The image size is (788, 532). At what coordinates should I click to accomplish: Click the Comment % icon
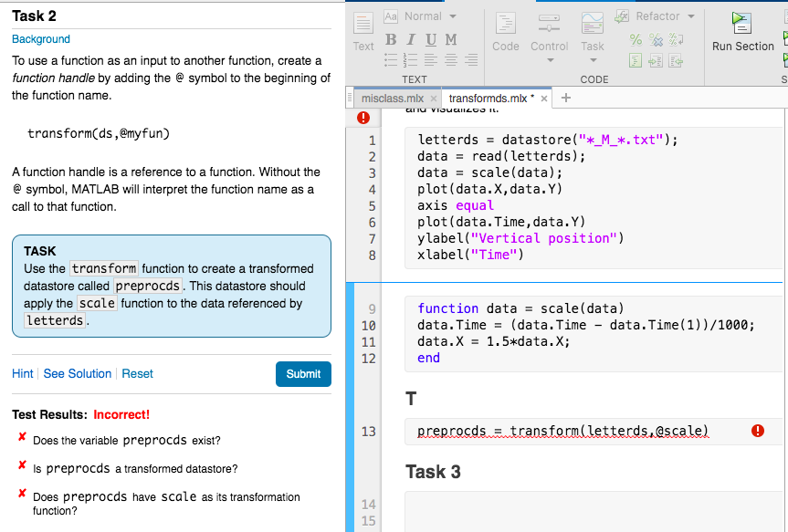click(636, 40)
